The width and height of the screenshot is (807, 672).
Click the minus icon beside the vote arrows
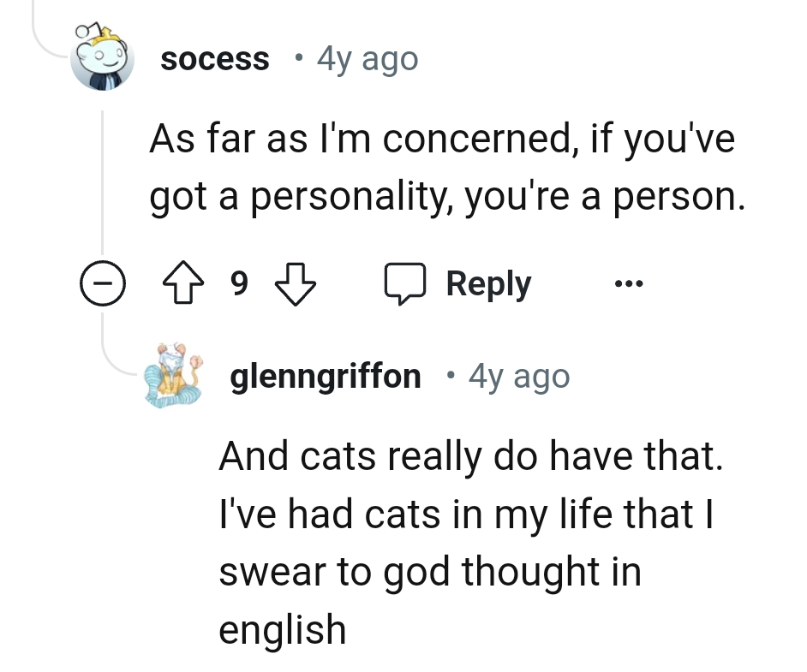103,282
